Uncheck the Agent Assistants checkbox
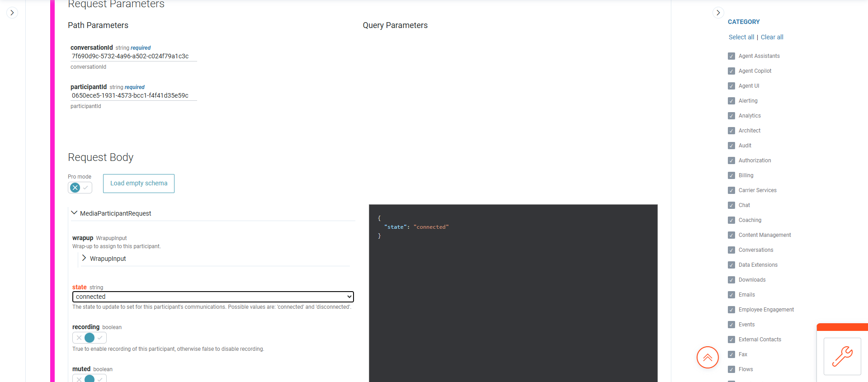Image resolution: width=868 pixels, height=382 pixels. click(x=731, y=56)
